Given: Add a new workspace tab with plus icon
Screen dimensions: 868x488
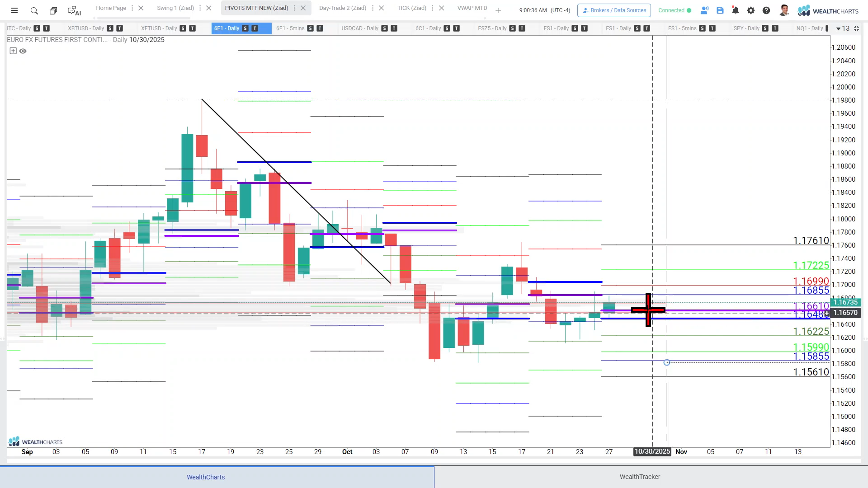Looking at the screenshot, I should click(x=498, y=10).
